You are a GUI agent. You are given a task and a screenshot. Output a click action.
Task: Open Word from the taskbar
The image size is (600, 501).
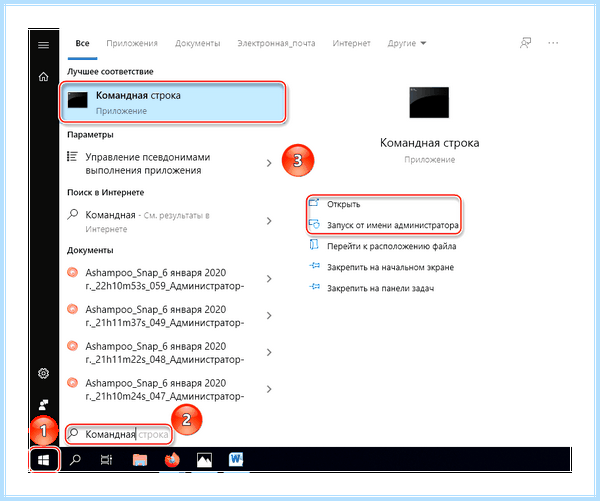click(236, 460)
